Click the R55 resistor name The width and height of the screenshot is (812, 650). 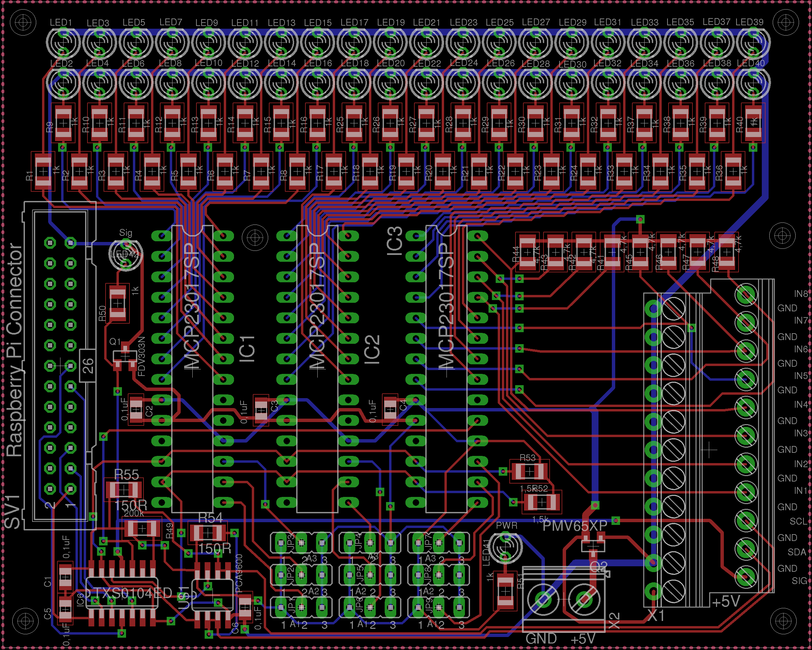pos(126,475)
